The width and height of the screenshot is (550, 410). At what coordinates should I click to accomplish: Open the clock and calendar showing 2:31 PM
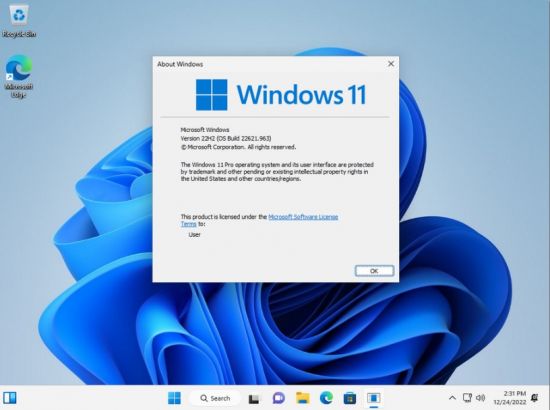tap(510, 398)
